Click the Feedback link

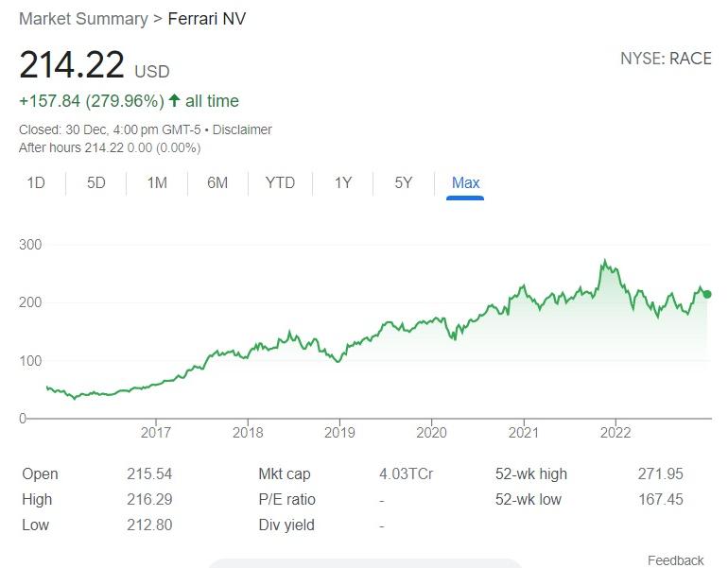click(x=676, y=560)
